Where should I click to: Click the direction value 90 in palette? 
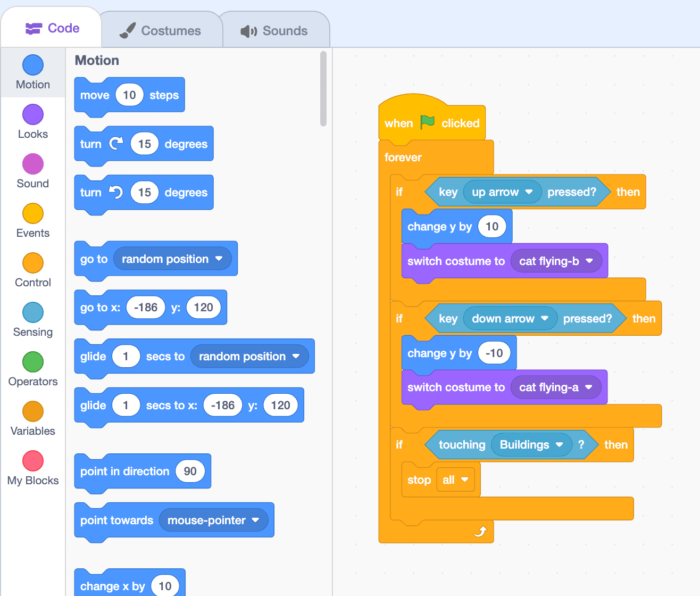[190, 471]
